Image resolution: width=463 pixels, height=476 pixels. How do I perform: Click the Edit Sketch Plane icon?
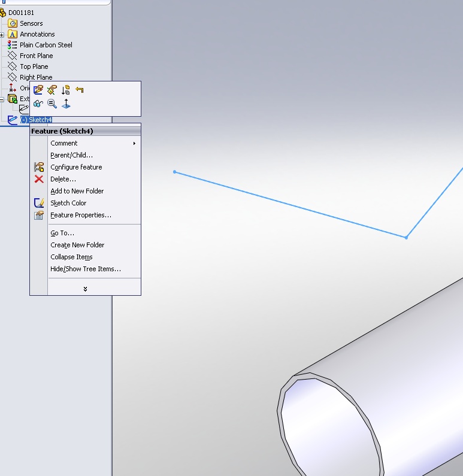pos(52,90)
